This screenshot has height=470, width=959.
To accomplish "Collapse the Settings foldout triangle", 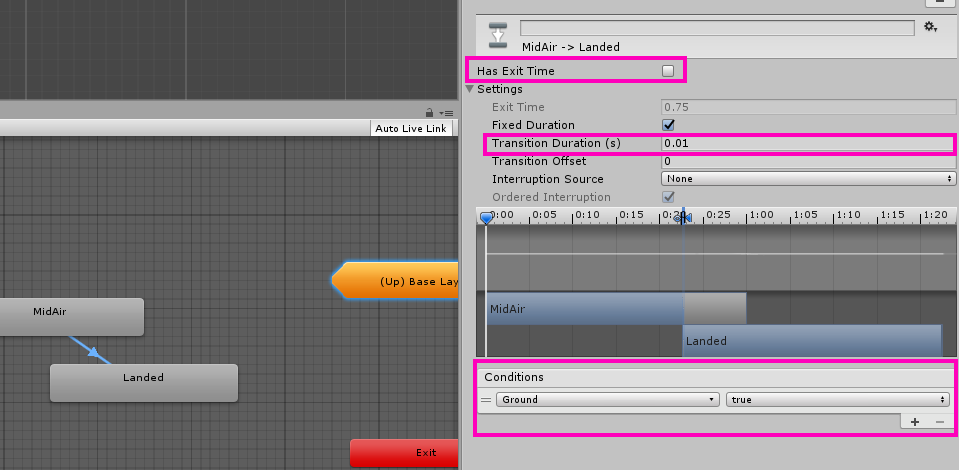I will [x=470, y=89].
